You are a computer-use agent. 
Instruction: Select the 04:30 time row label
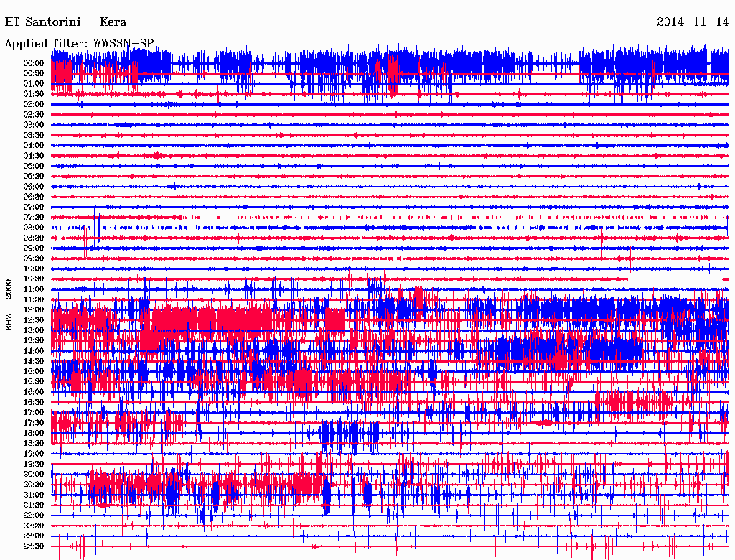tap(34, 156)
